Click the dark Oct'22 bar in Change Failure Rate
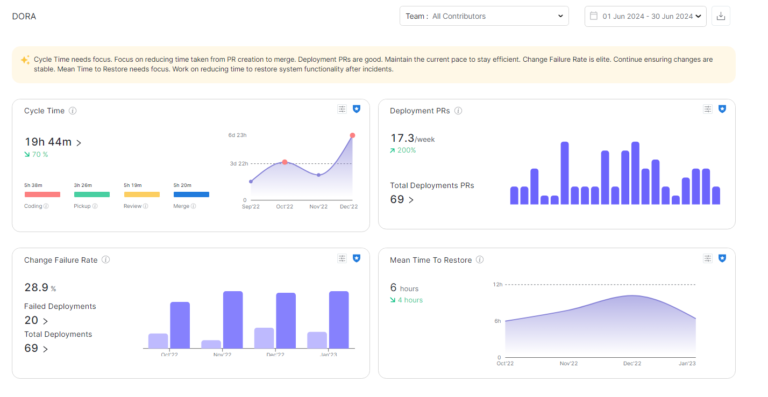Viewport: 768px width, 397px height. [180, 325]
